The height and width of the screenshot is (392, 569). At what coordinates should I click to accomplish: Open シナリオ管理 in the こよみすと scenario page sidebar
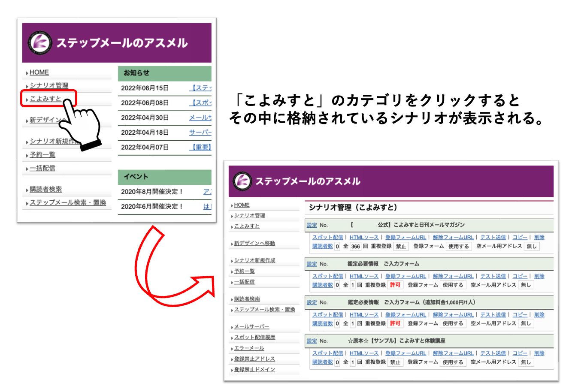point(250,216)
